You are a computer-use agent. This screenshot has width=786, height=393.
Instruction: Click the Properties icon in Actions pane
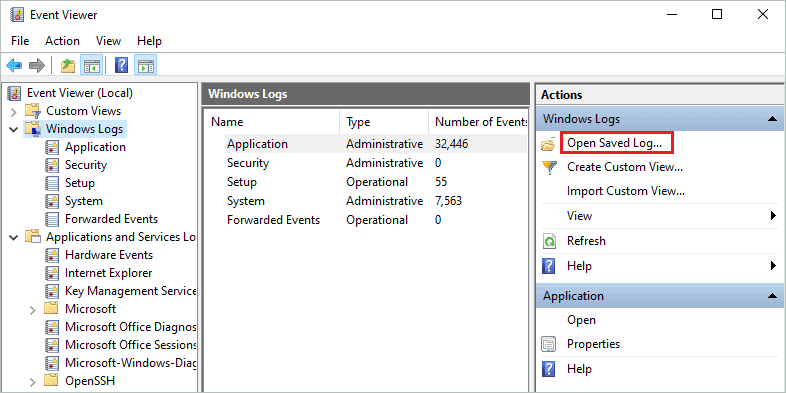coord(549,344)
